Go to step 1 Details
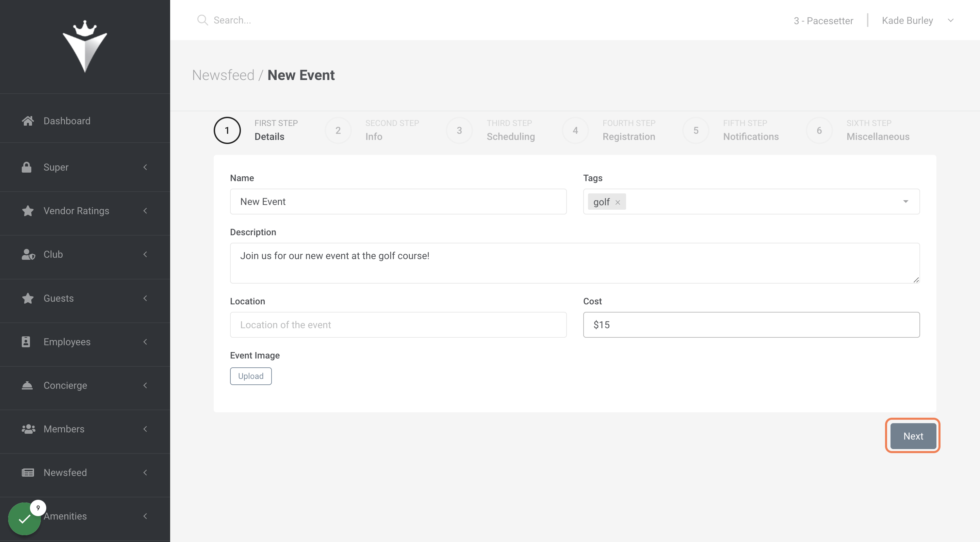This screenshot has height=542, width=980. click(x=256, y=130)
